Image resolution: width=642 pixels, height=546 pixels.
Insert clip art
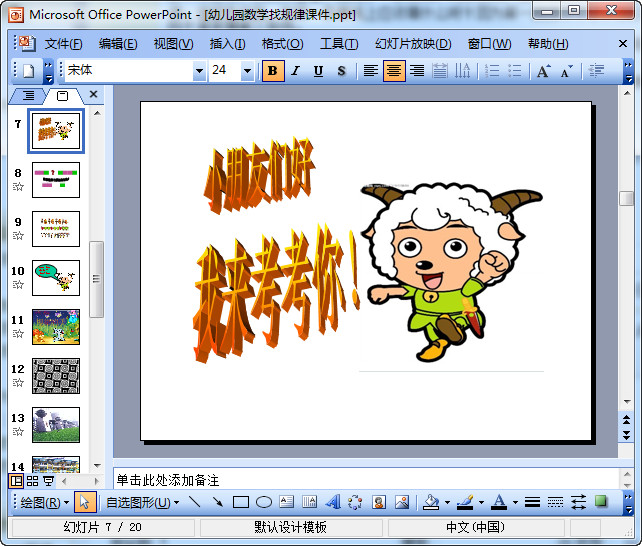point(379,502)
